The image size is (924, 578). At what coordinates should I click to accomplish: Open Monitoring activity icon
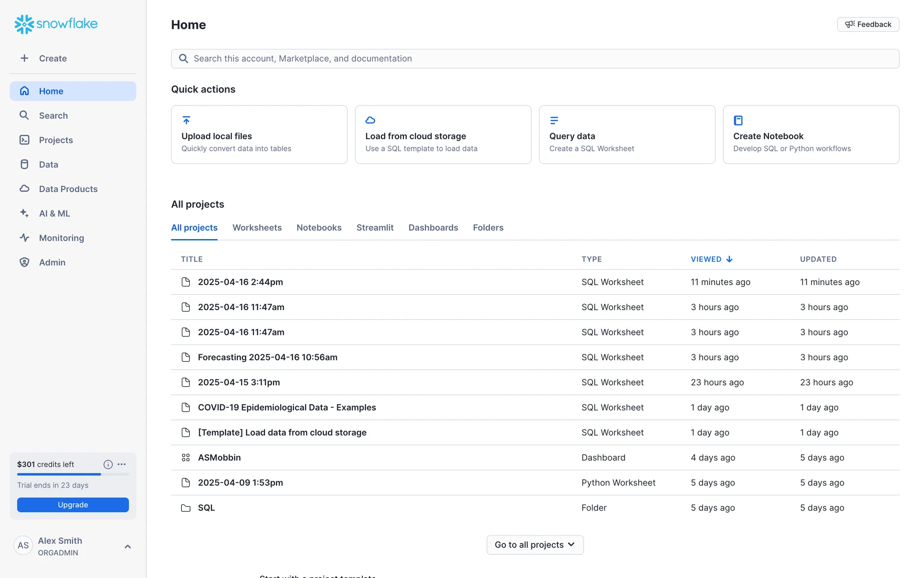tap(25, 237)
